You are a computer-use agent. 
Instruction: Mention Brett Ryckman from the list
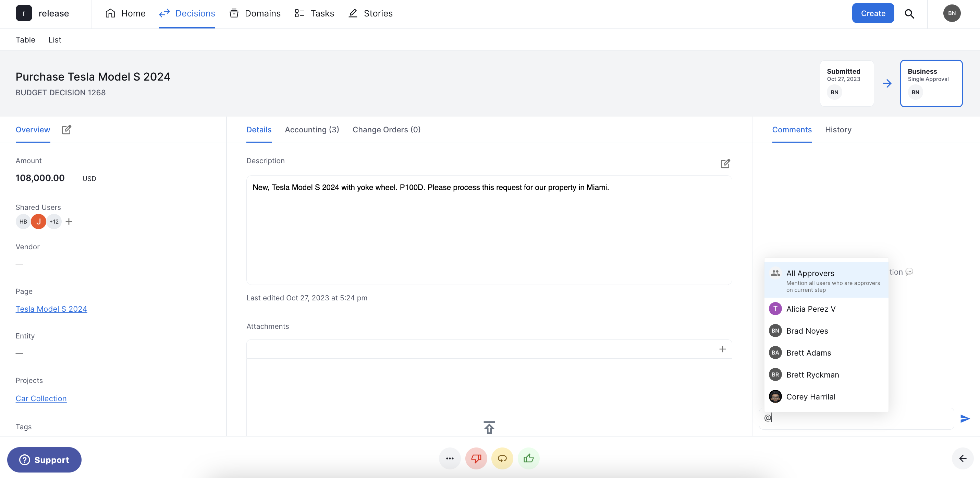826,374
